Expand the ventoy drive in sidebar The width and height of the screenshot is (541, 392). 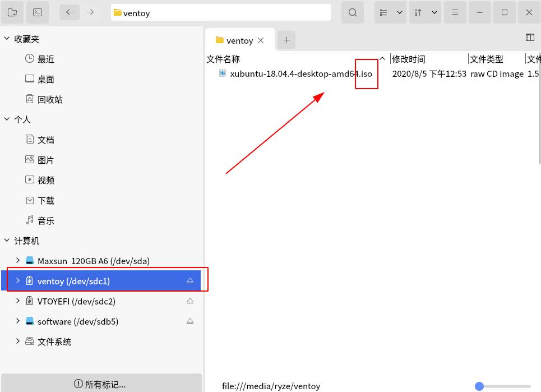(17, 280)
